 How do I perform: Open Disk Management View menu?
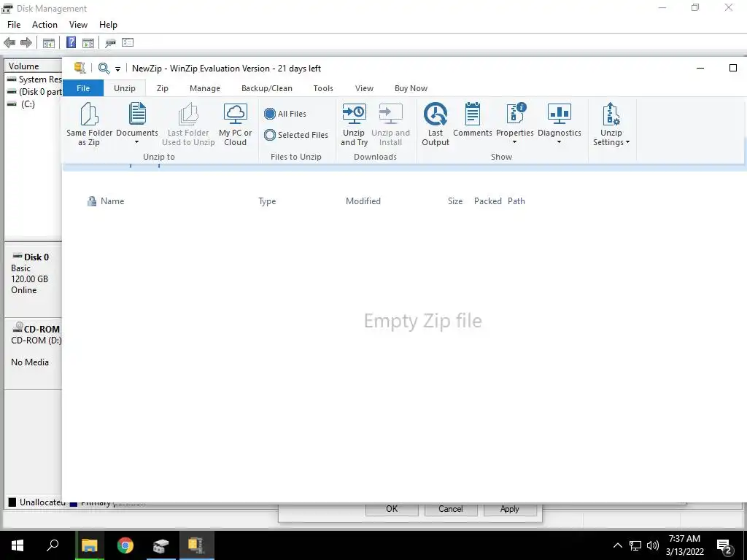[78, 25]
